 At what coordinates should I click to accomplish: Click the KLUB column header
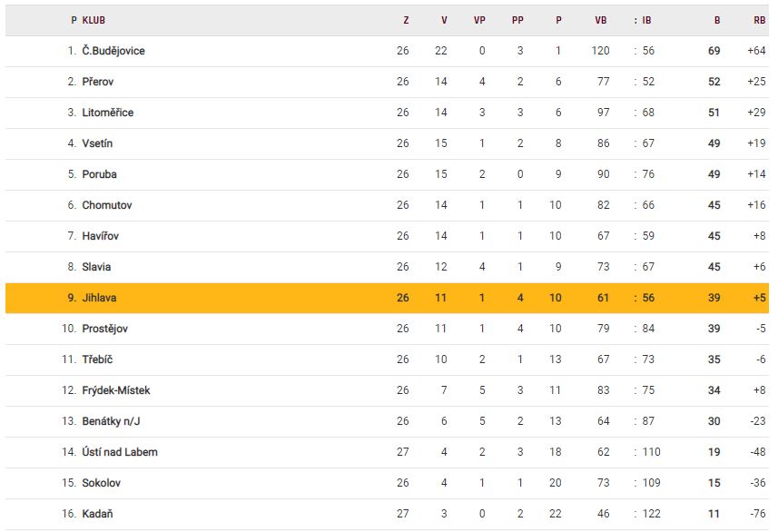click(94, 20)
